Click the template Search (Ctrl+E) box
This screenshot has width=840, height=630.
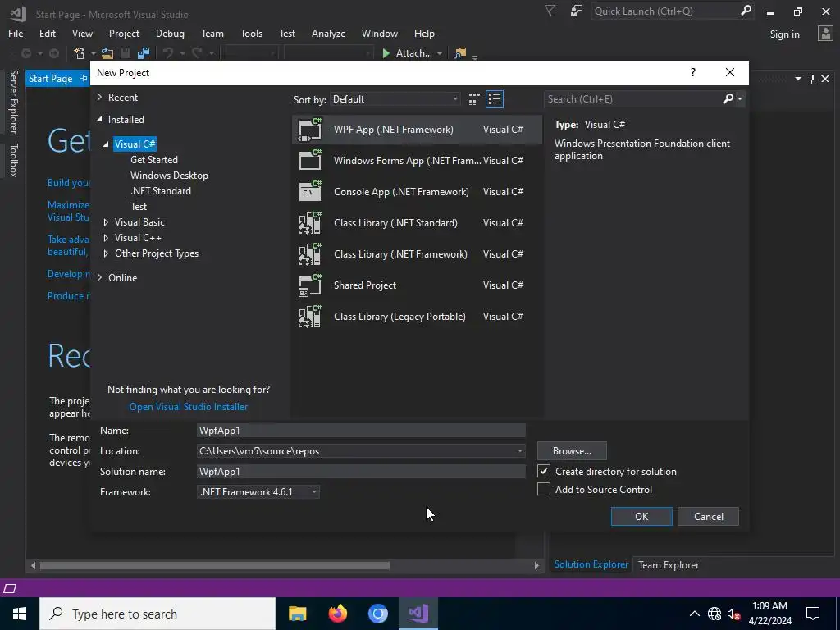[633, 99]
